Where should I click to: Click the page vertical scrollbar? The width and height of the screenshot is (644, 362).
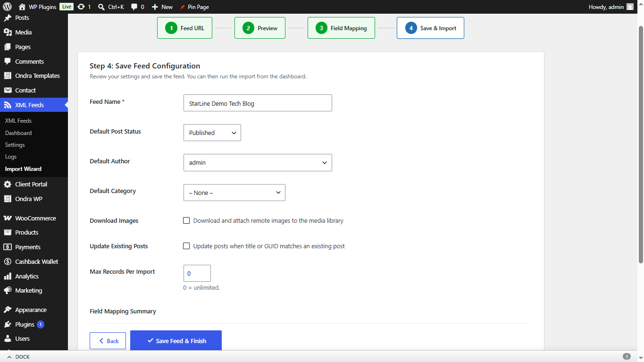click(641, 144)
